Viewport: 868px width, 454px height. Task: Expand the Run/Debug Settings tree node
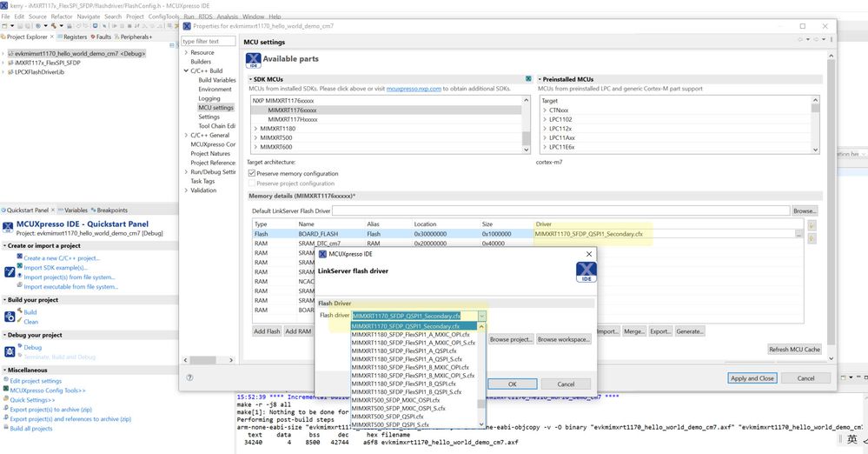(x=186, y=172)
